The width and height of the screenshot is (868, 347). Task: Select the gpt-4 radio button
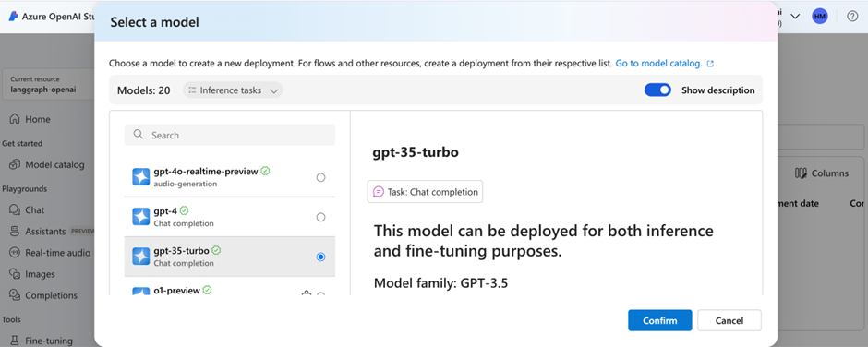pos(320,217)
